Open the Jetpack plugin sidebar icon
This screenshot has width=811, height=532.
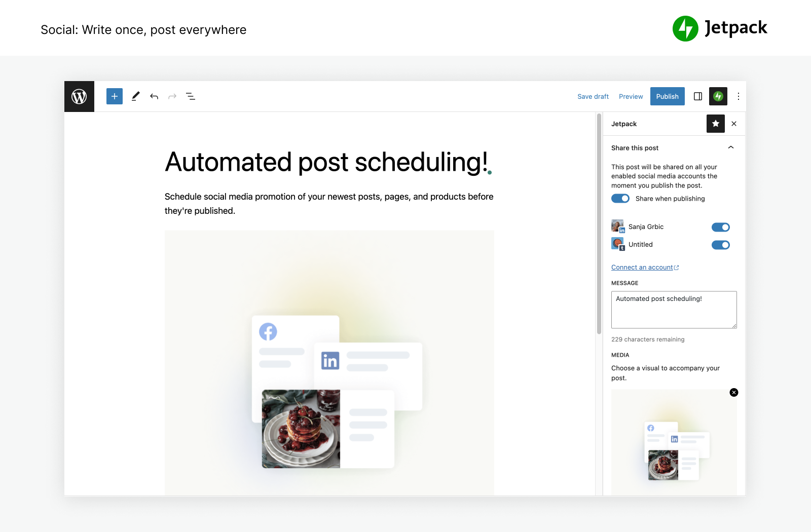tap(718, 96)
